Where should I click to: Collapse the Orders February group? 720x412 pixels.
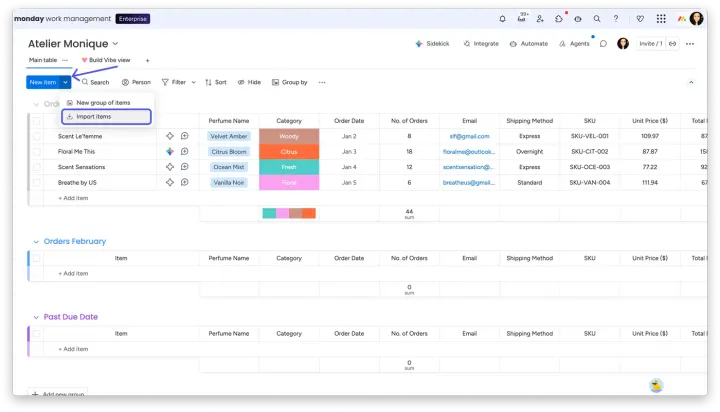tap(36, 242)
